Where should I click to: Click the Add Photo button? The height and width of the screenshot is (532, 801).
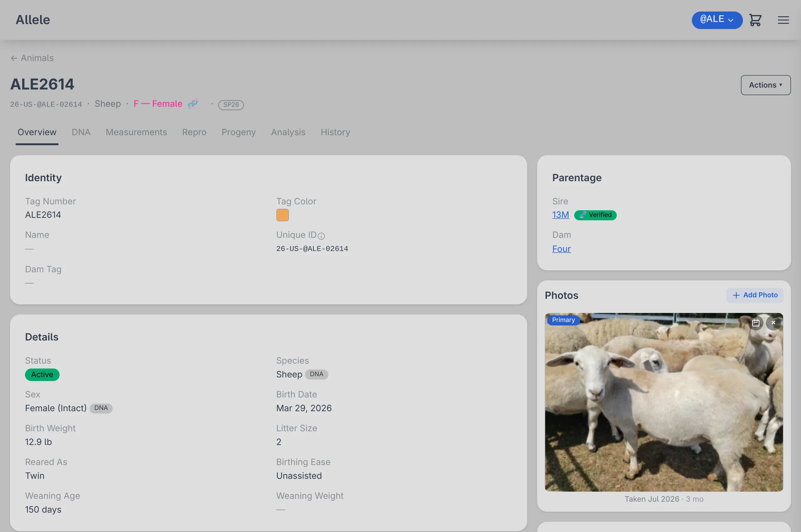click(754, 295)
